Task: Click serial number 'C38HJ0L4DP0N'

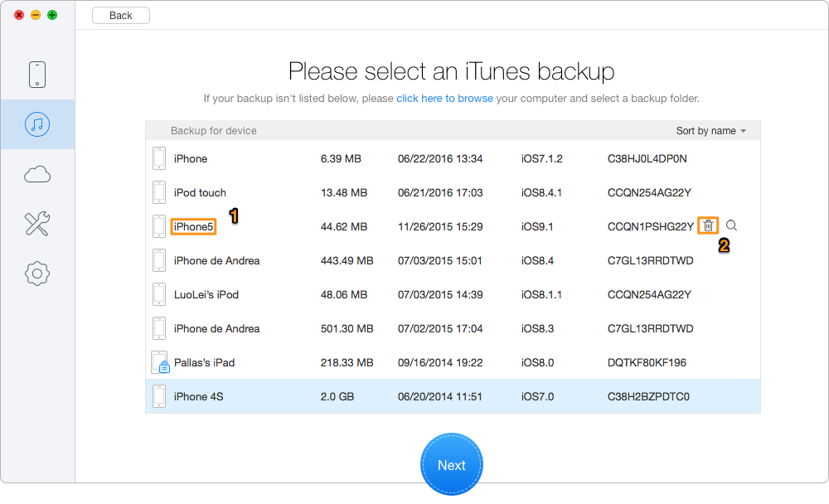Action: pyautogui.click(x=647, y=158)
